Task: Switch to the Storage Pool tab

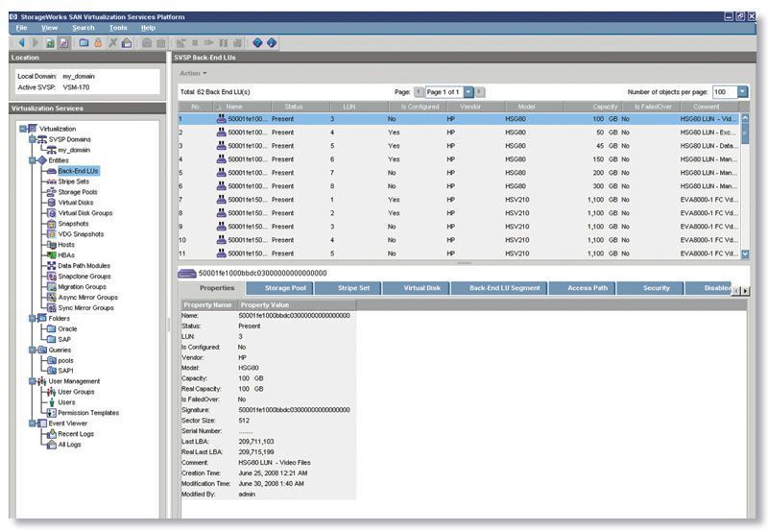Action: 279,288
